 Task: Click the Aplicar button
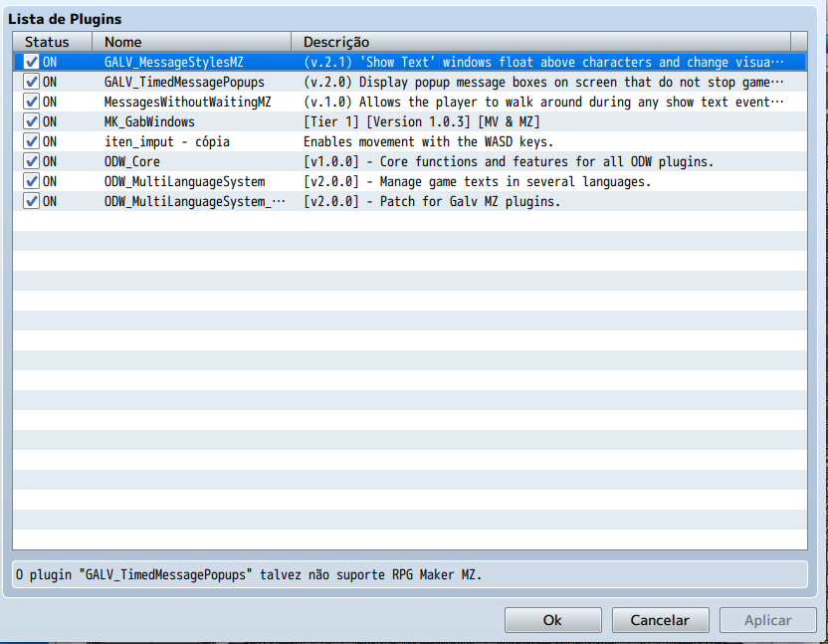click(768, 620)
